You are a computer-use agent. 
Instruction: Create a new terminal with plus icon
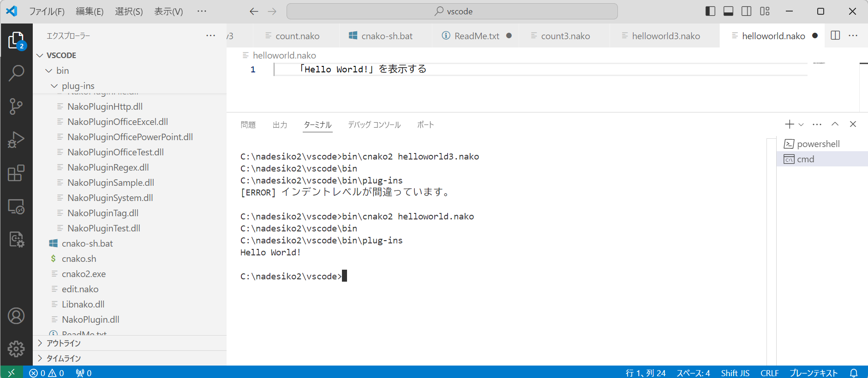click(790, 124)
